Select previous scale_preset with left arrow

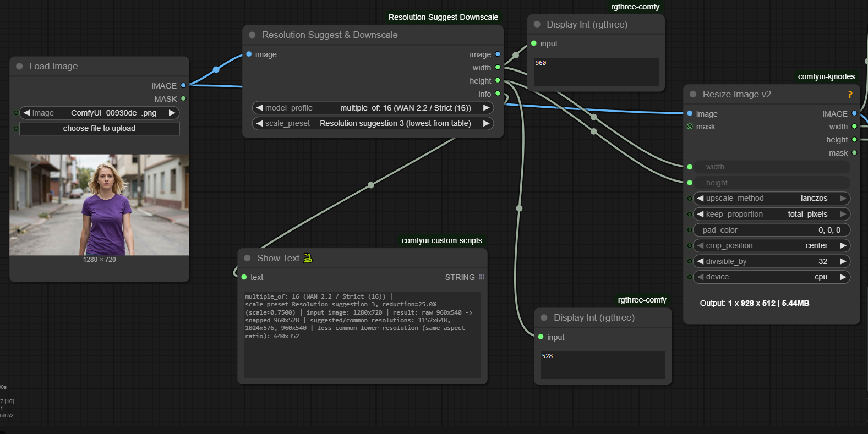[259, 123]
